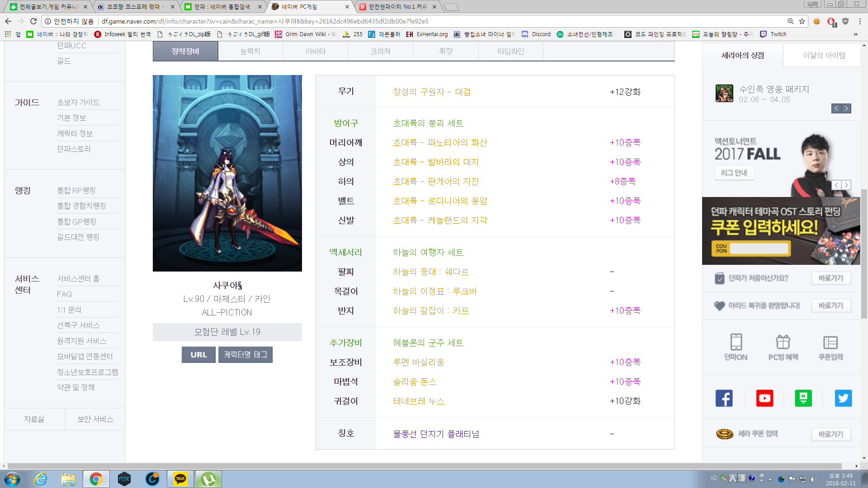Open the green Naver TV icon
This screenshot has height=488, width=868.
click(803, 398)
